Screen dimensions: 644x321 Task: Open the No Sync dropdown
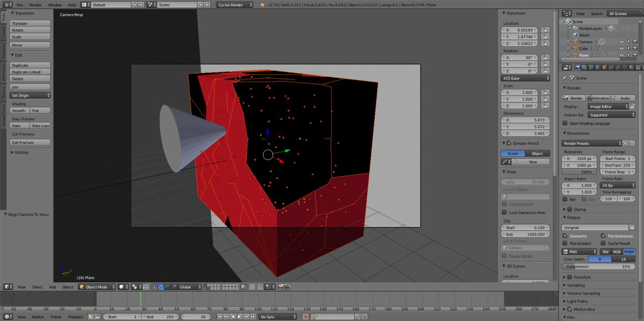tap(277, 317)
